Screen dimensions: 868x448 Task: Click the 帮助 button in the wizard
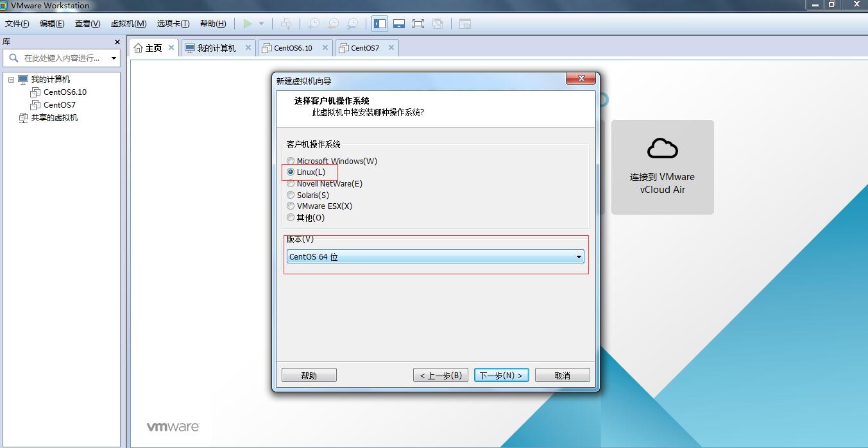[x=309, y=376]
